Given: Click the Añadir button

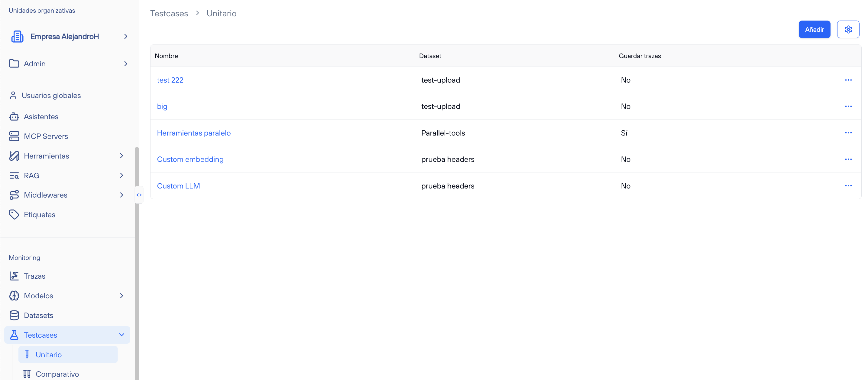Looking at the screenshot, I should click(815, 29).
